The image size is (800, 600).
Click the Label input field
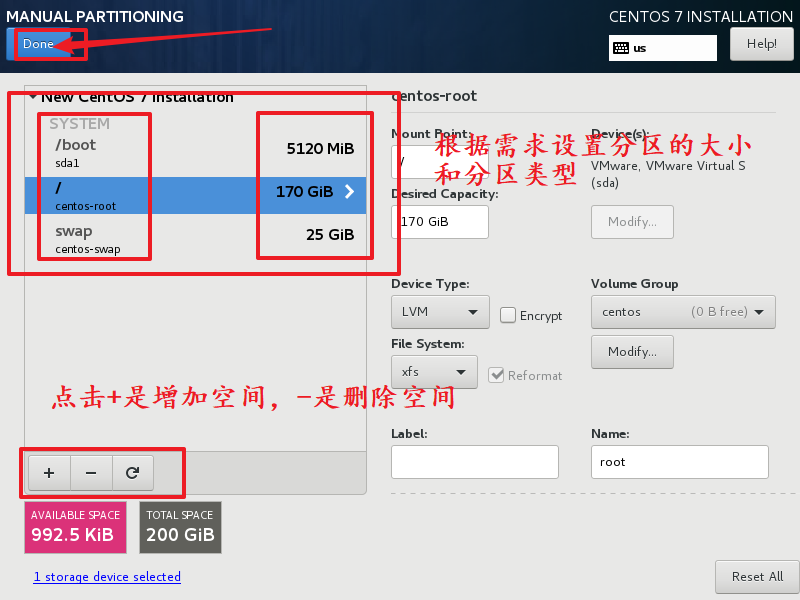coord(474,462)
